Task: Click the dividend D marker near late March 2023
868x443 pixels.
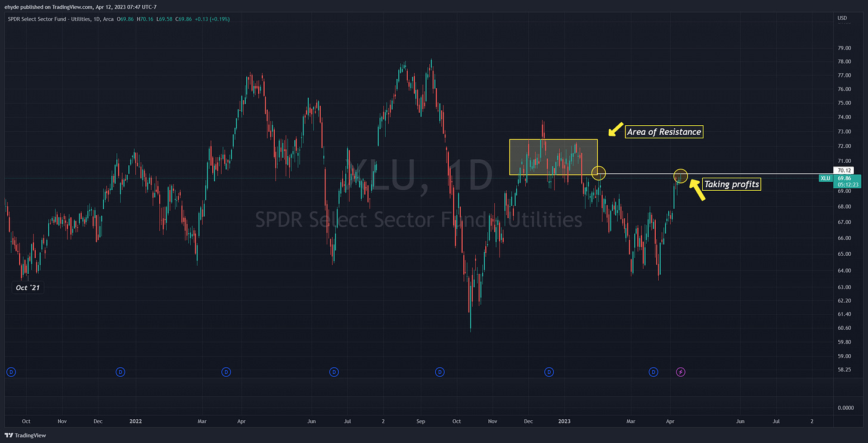Action: point(654,372)
